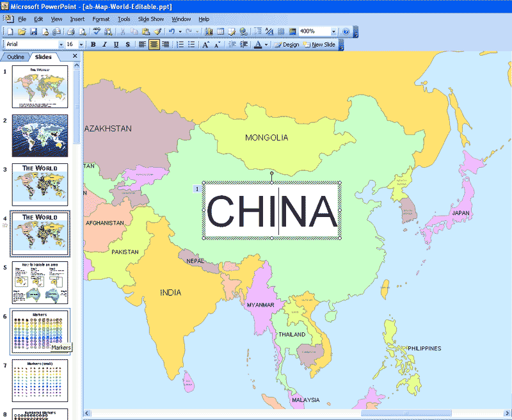
Task: Expand the font size combo box
Action: pos(82,44)
